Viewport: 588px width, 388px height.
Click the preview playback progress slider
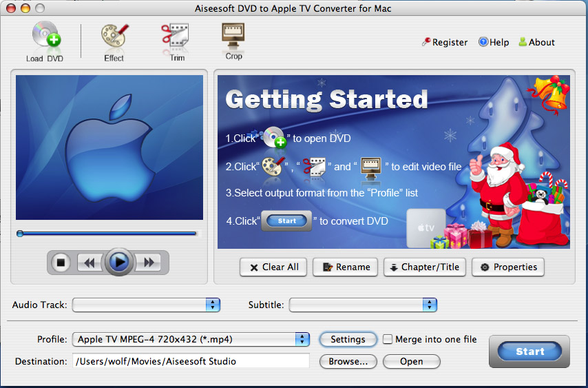[x=107, y=234]
